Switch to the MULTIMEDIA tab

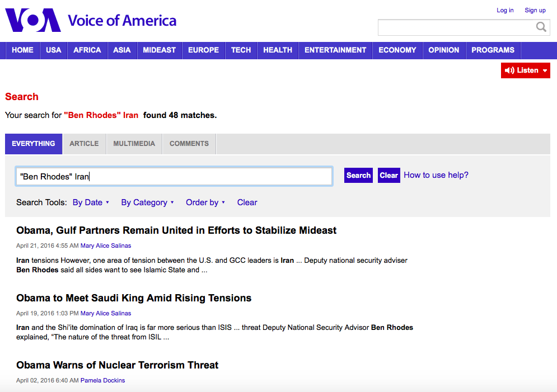coord(134,144)
